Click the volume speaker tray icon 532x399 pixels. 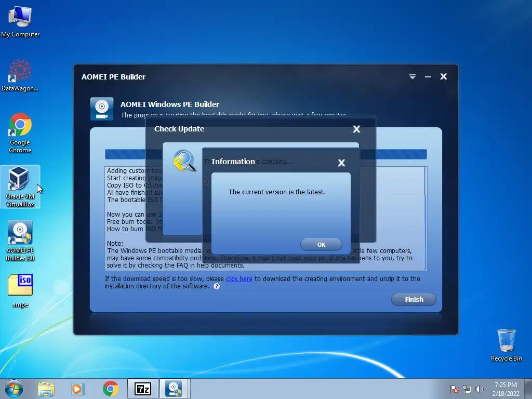click(479, 389)
